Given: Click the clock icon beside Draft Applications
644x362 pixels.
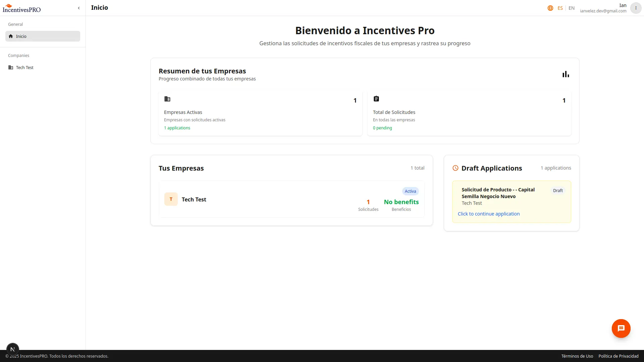Looking at the screenshot, I should click(455, 168).
